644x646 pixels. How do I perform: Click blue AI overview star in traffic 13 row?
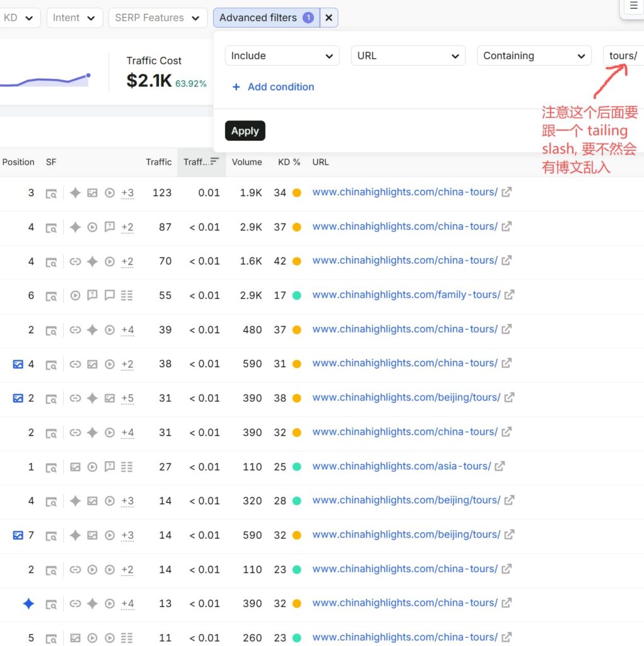click(x=28, y=604)
